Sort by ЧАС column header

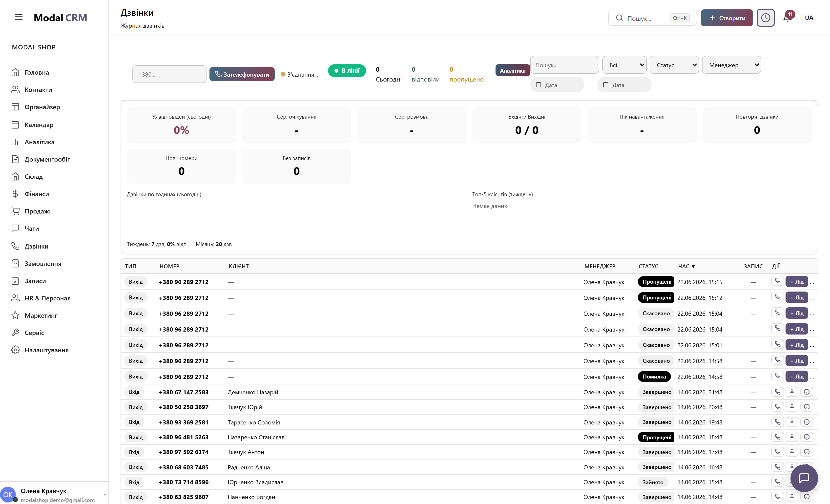pyautogui.click(x=686, y=266)
